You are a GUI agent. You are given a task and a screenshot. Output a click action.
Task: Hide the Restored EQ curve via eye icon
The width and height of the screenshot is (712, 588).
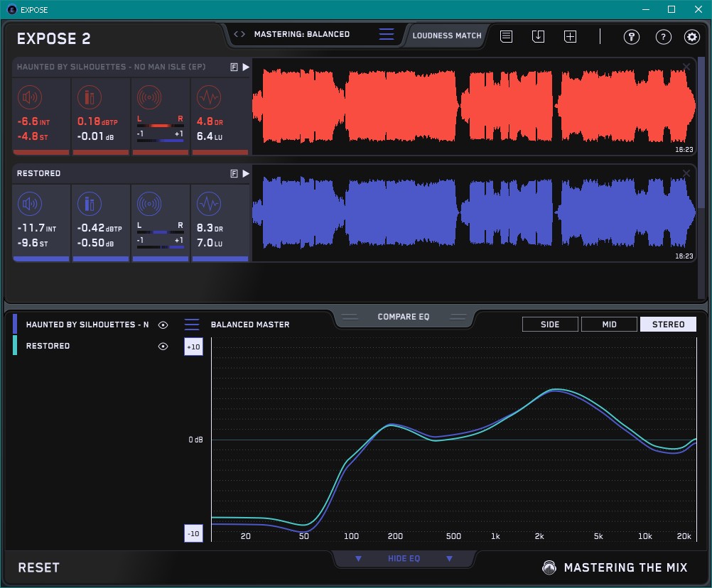(x=163, y=347)
